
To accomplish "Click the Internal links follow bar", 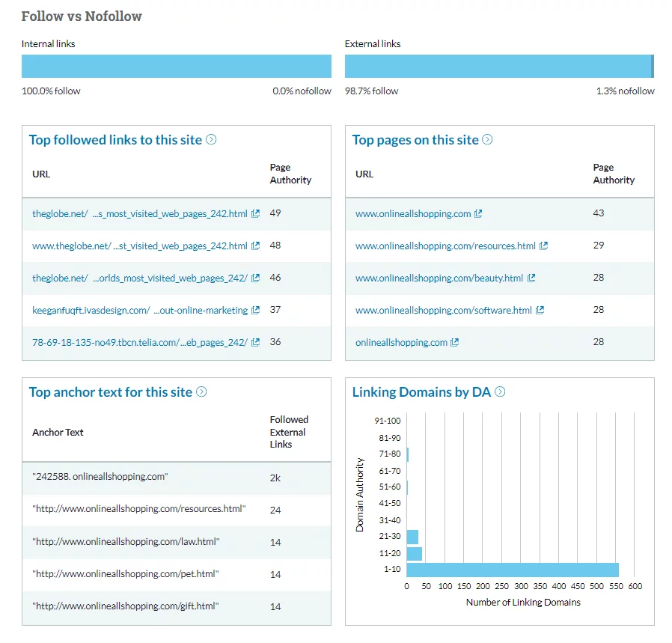I will pos(176,66).
